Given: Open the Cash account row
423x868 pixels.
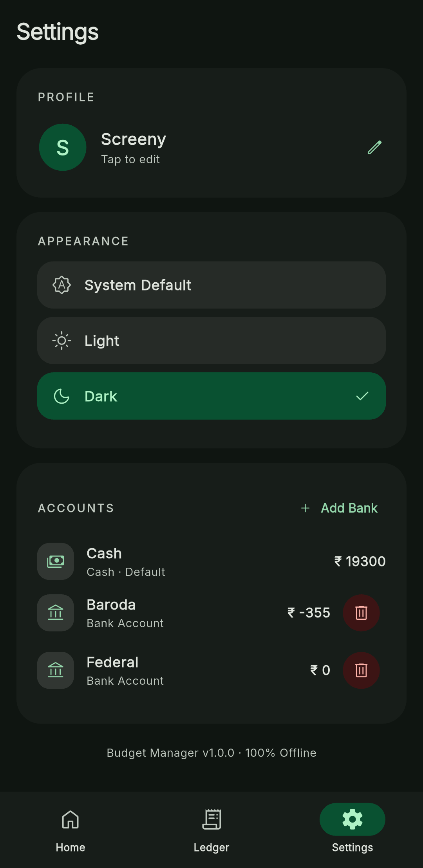Looking at the screenshot, I should [211, 561].
